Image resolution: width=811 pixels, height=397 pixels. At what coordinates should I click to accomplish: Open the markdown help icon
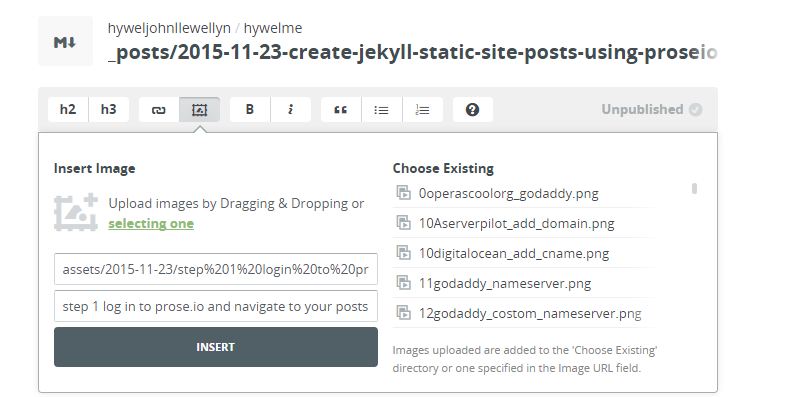tap(472, 110)
